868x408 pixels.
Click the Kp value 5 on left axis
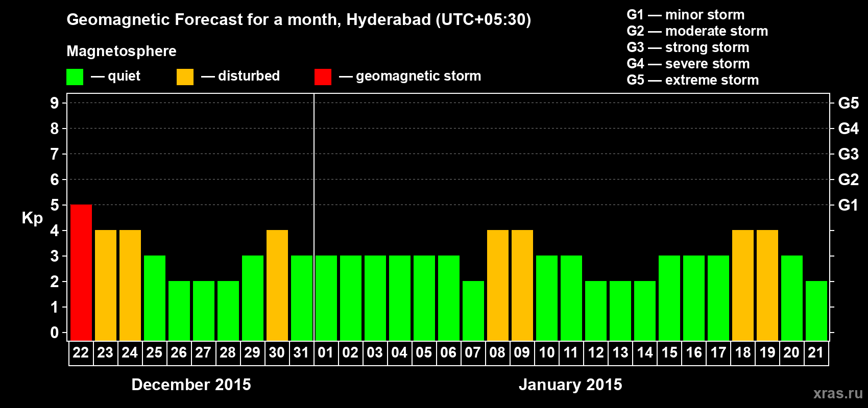(x=55, y=205)
